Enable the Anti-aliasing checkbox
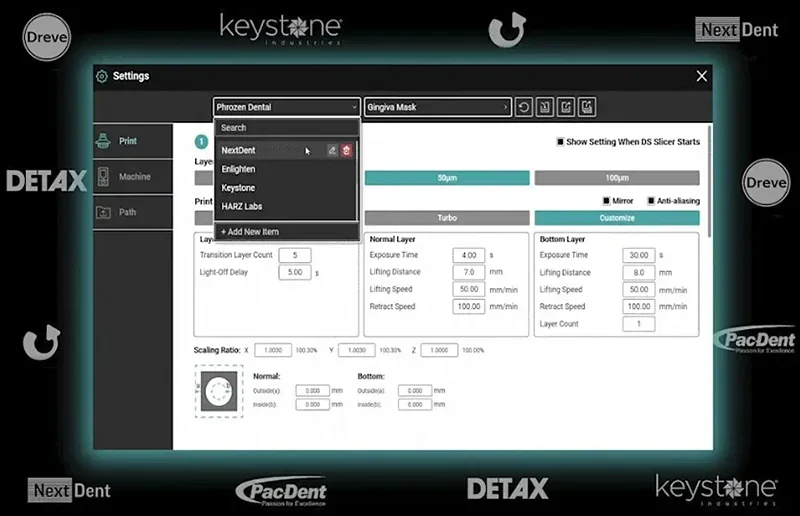 [651, 201]
